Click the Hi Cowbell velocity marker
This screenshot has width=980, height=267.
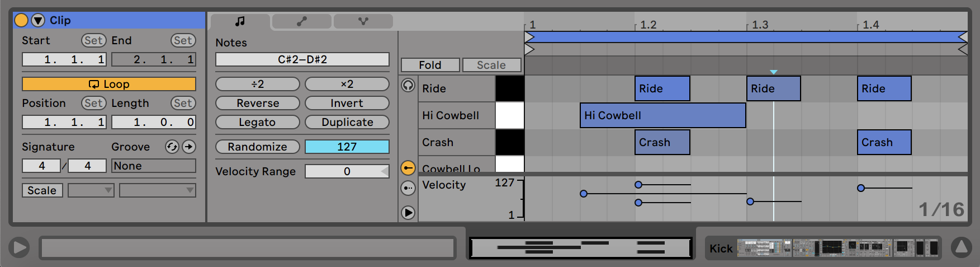(584, 194)
